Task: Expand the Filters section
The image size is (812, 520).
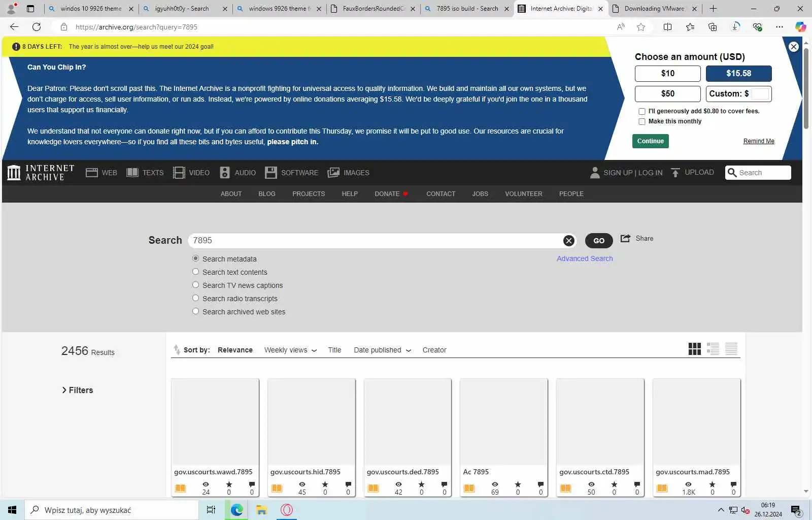Action: tap(77, 390)
